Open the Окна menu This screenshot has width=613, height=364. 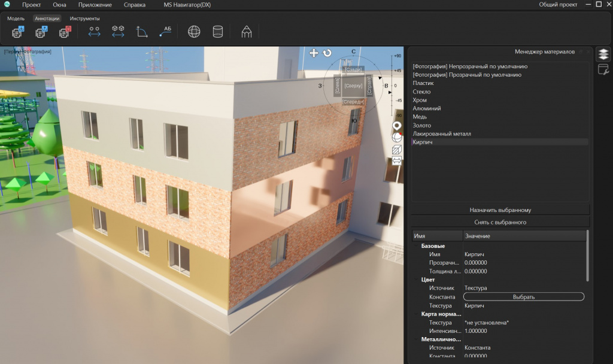click(x=59, y=5)
